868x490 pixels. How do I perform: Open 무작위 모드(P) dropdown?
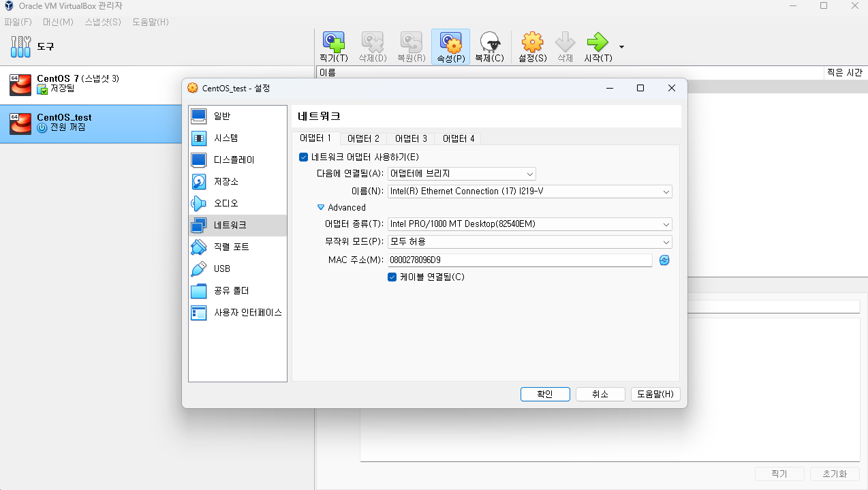(x=529, y=242)
